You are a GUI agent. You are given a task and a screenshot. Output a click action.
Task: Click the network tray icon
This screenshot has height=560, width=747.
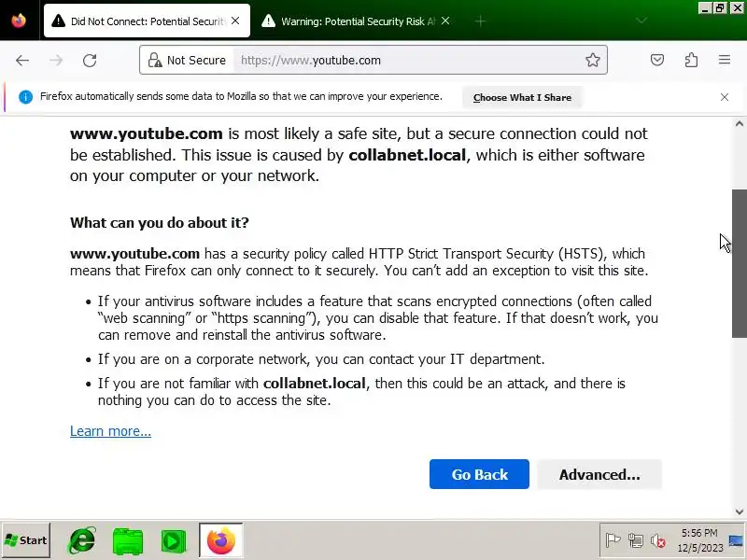[x=636, y=540]
